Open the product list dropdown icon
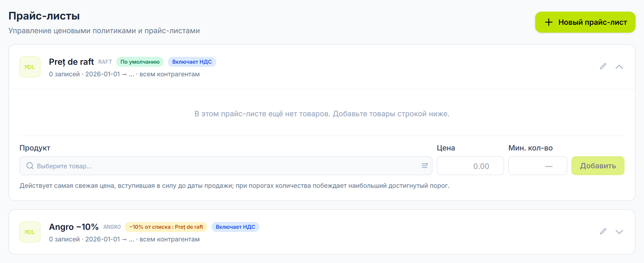Screen dimensions: 644x263 point(425,166)
